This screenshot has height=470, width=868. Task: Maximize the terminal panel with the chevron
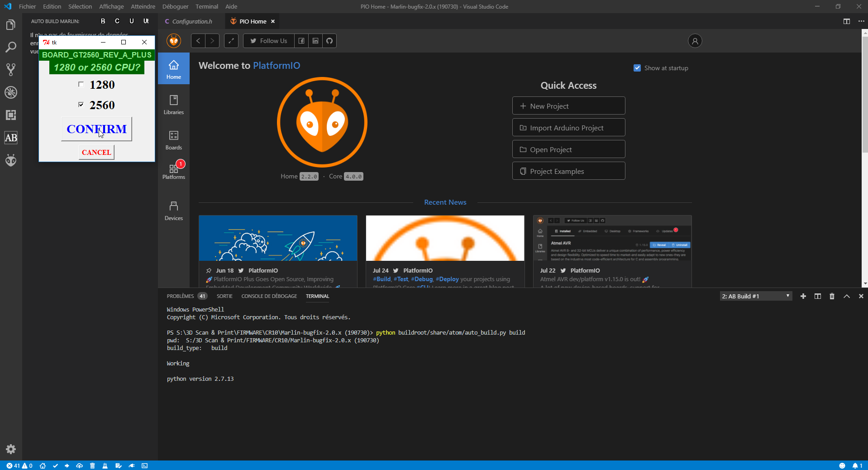pyautogui.click(x=847, y=296)
